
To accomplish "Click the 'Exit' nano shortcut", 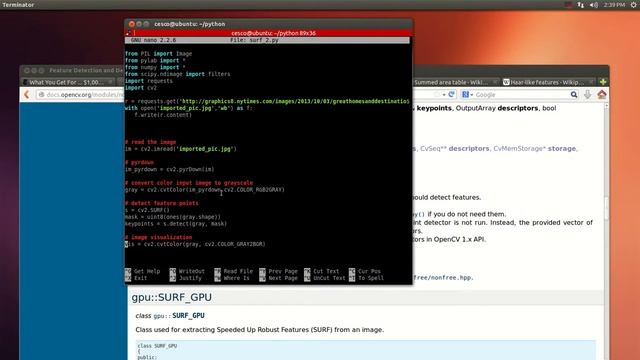I will [x=136, y=278].
